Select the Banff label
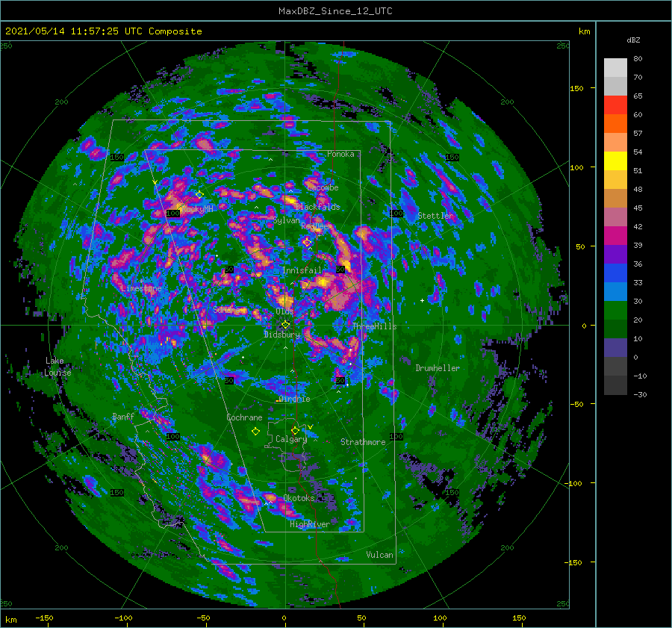 click(123, 416)
